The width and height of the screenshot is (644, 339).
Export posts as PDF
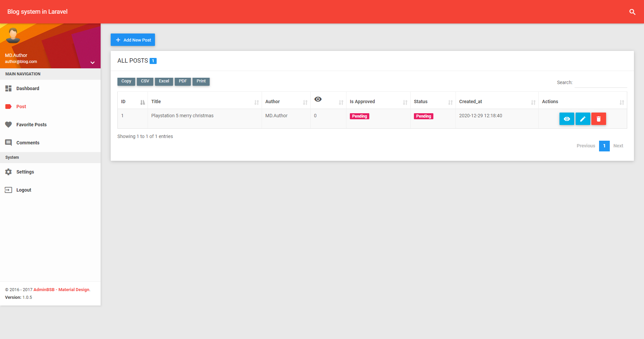point(183,81)
